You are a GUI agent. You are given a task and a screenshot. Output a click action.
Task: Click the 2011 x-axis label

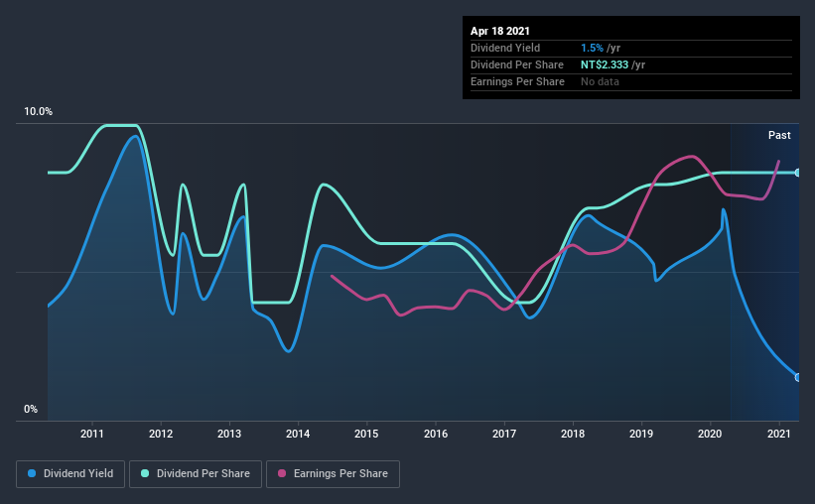point(92,434)
